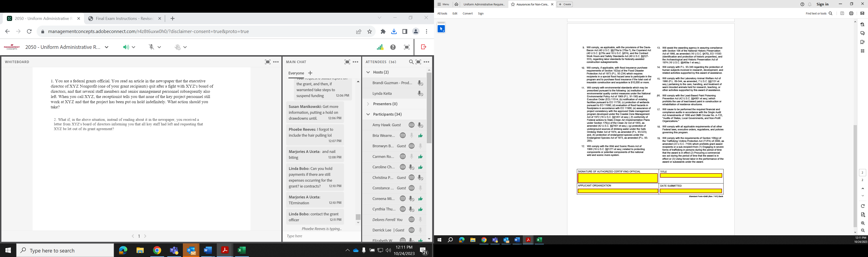Open Acrobat comments panel icon

point(862,33)
